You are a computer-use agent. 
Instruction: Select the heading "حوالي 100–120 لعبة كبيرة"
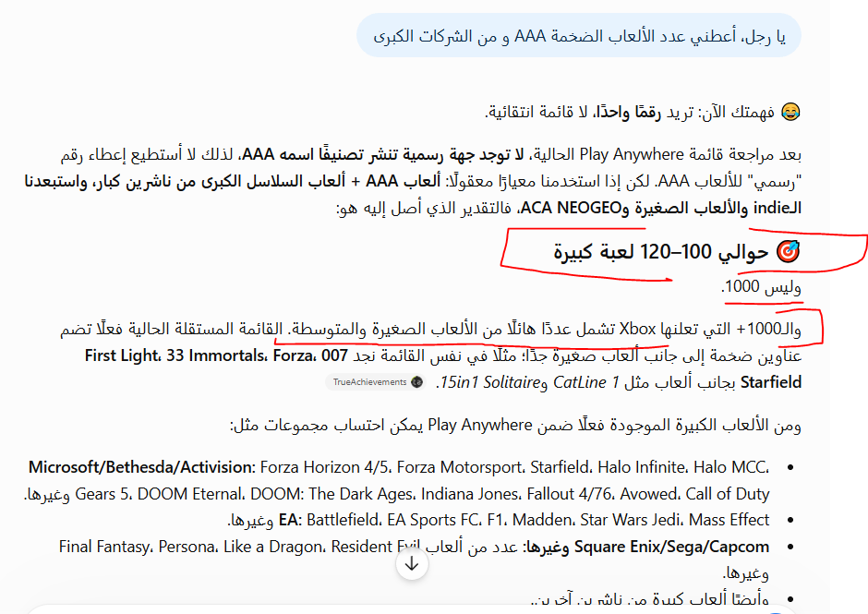point(661,252)
